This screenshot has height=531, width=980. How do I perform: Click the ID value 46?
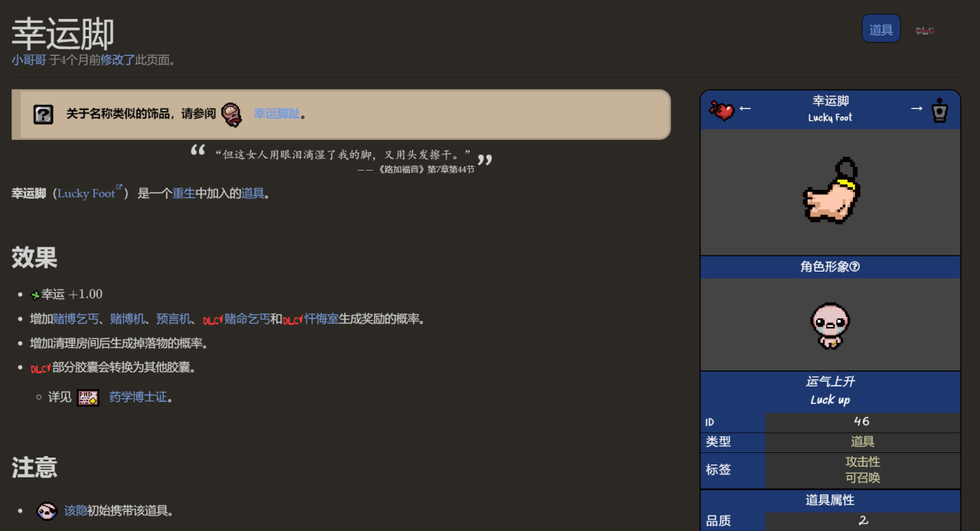862,422
